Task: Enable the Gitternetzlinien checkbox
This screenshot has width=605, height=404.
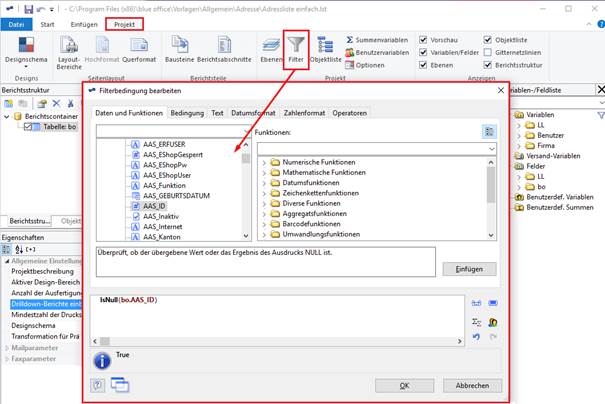Action: pos(488,52)
